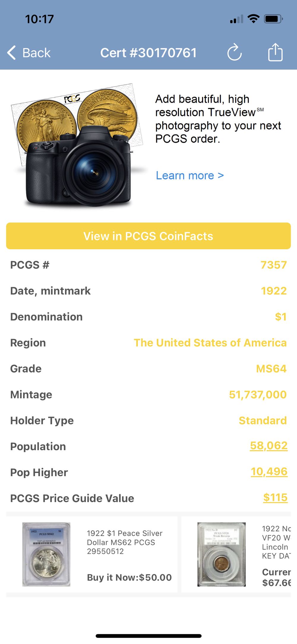This screenshot has width=297, height=644.
Task: Select the Peace Silver Dollar MS62 listing title
Action: tap(125, 542)
